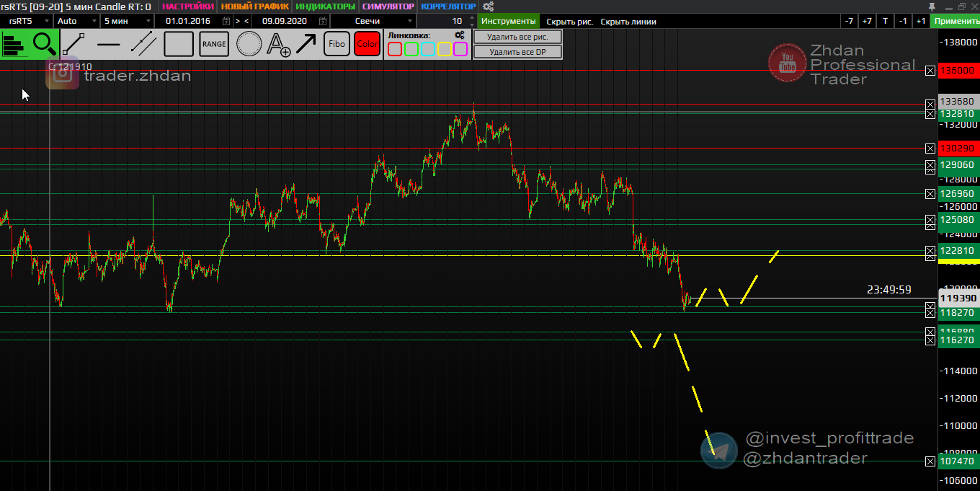Select the ellipse drawing tool
Image resolution: width=980 pixels, height=491 pixels.
pyautogui.click(x=249, y=44)
